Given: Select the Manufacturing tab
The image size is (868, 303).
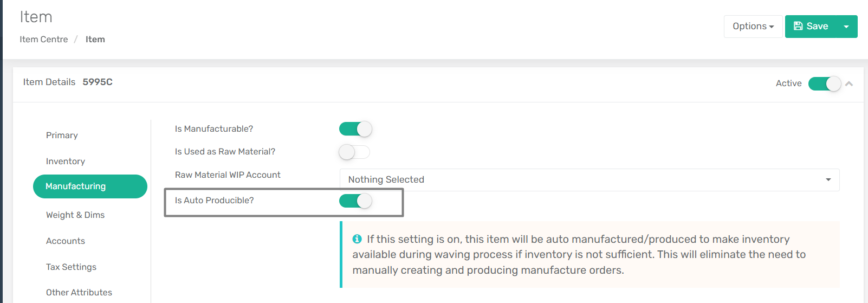Looking at the screenshot, I should (90, 186).
